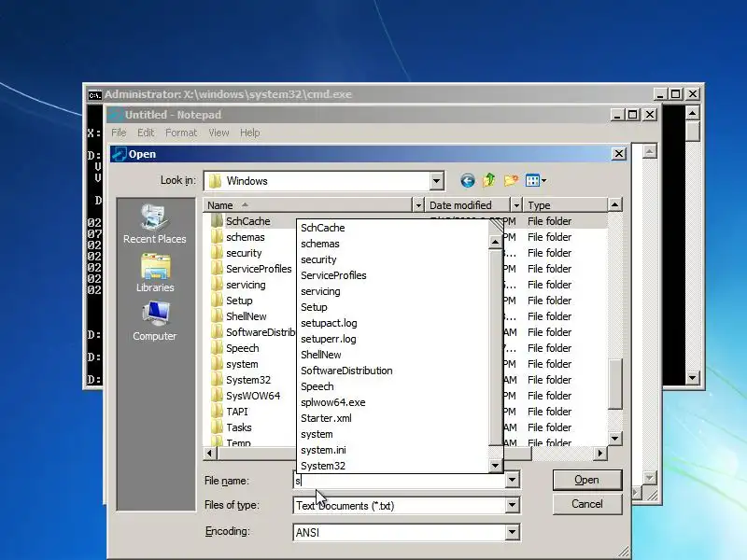Close the Open dialog with X button
The width and height of the screenshot is (747, 560).
(x=618, y=154)
